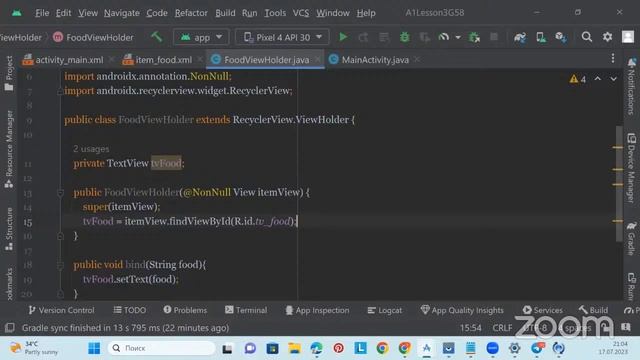Sync project with Gradle files icon
Screen dimensions: 640x360
pyautogui.click(x=520, y=37)
